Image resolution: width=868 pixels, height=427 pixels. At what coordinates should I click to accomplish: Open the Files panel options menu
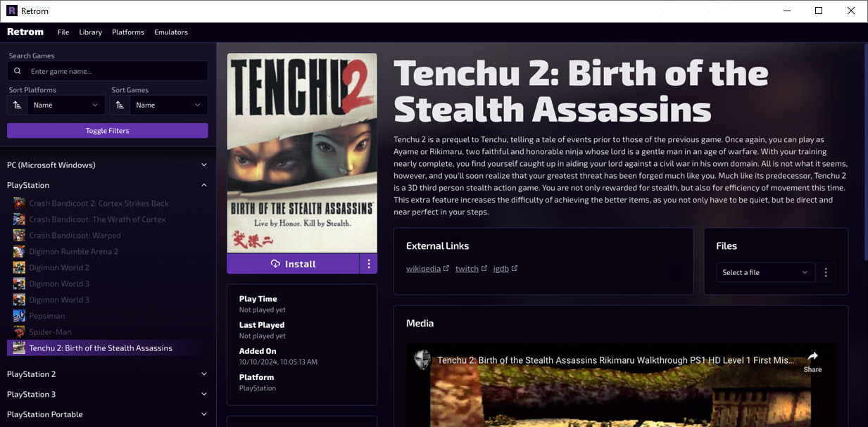(x=826, y=272)
